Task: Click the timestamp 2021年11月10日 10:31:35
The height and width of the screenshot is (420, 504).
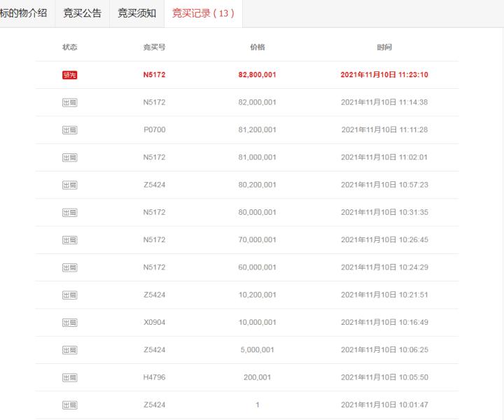Action: (x=384, y=212)
